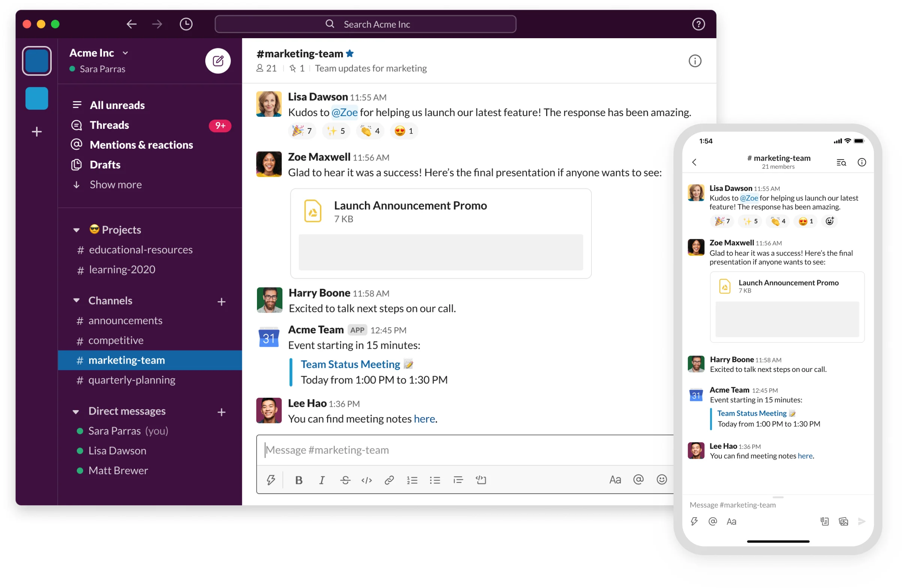Click the italic formatting icon
The width and height of the screenshot is (914, 588).
click(320, 479)
